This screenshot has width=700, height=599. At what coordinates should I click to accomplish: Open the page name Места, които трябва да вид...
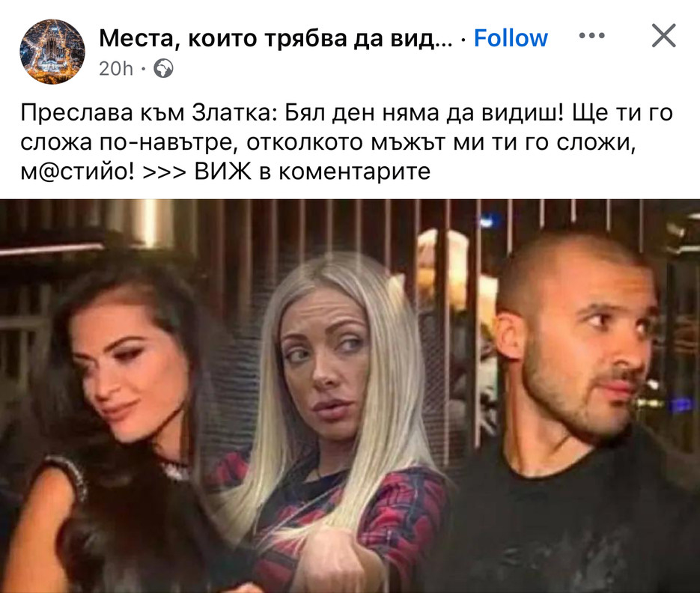tap(276, 38)
